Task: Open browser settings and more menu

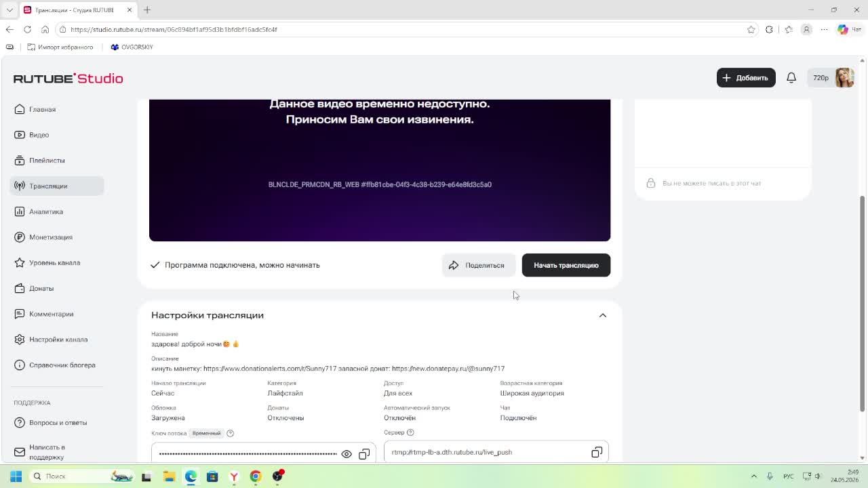Action: tap(824, 29)
